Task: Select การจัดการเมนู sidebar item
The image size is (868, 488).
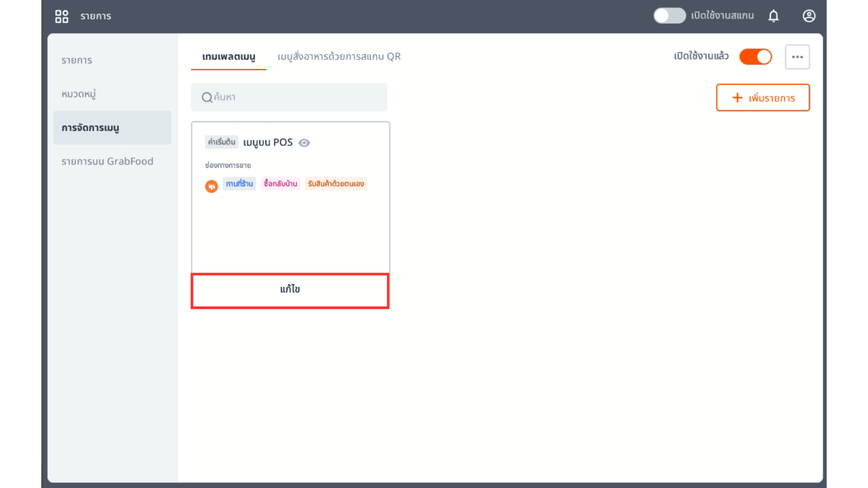Action: tap(90, 128)
